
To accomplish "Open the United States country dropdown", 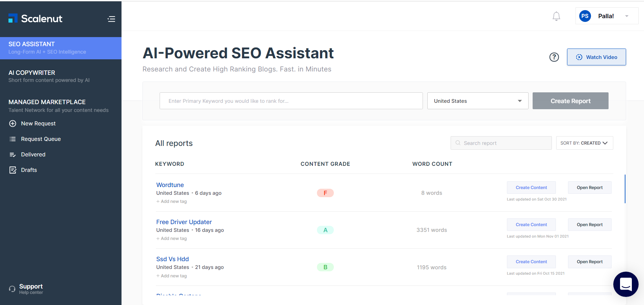I will point(478,101).
